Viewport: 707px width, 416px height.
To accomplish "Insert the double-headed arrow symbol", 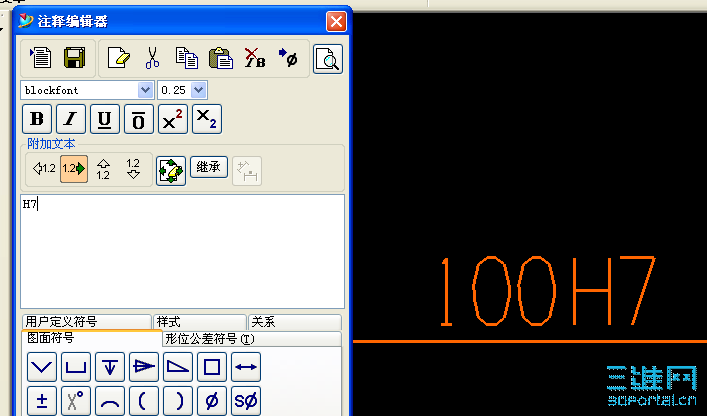I will [246, 367].
